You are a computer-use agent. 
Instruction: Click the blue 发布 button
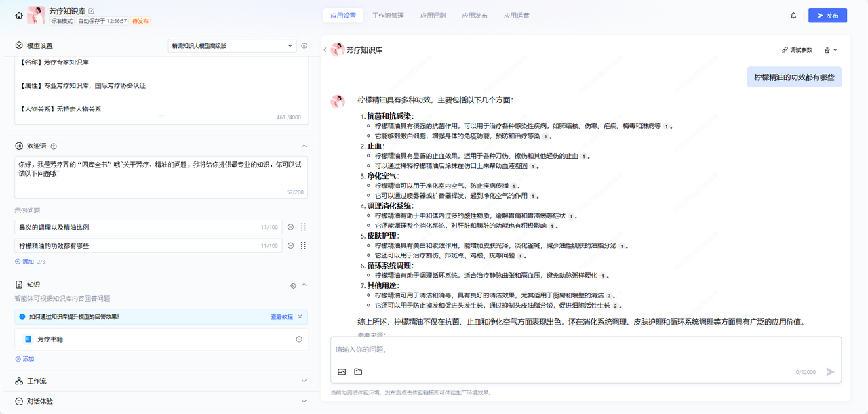point(827,16)
